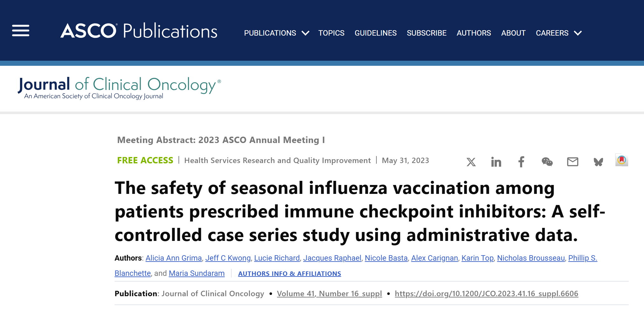Select Subscribe in the top navigation
644x314 pixels.
click(x=426, y=33)
